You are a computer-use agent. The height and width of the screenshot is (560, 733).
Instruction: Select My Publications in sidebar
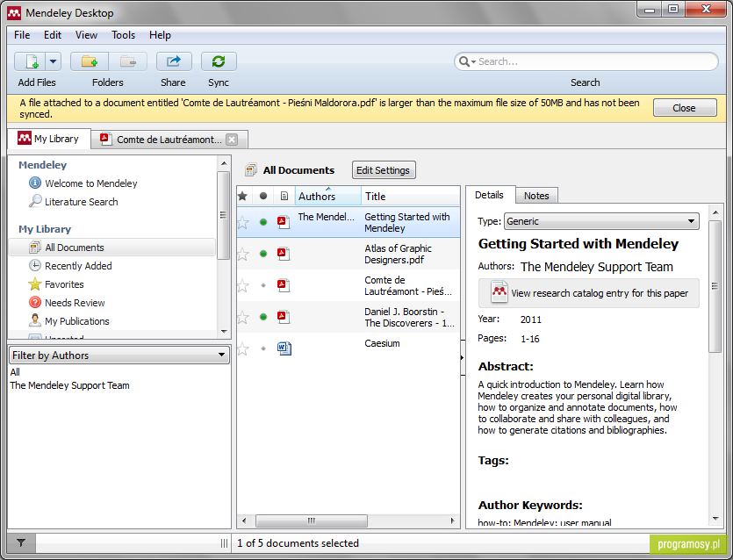click(x=68, y=321)
